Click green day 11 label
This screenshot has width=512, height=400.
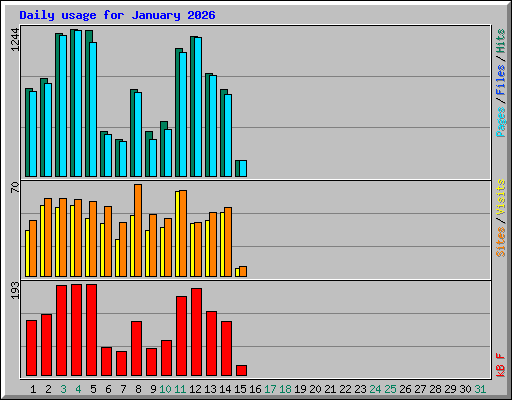point(180,389)
